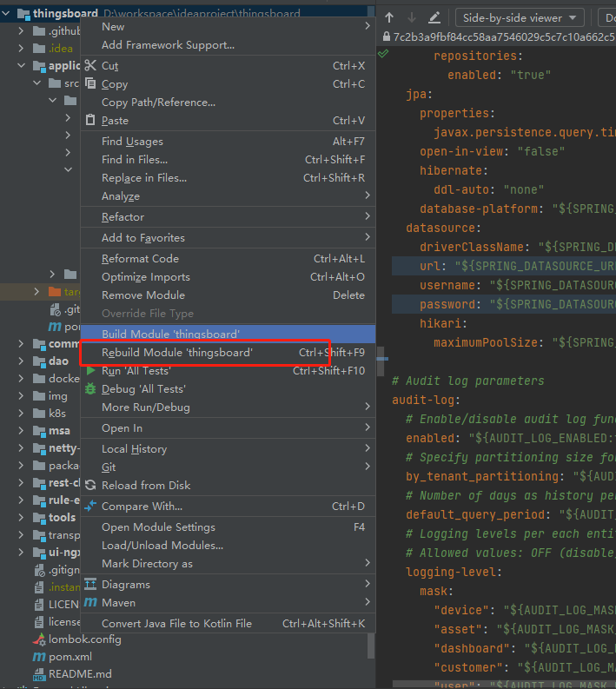
Task: Click the img folder icon
Action: (x=39, y=396)
